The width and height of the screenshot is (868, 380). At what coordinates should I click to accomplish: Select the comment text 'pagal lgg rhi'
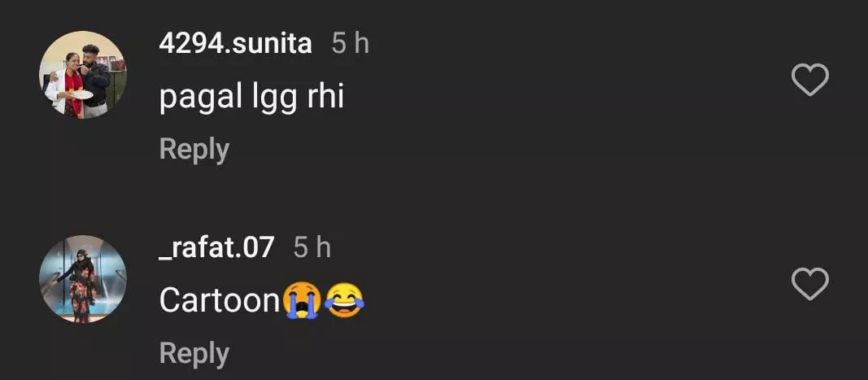[251, 98]
